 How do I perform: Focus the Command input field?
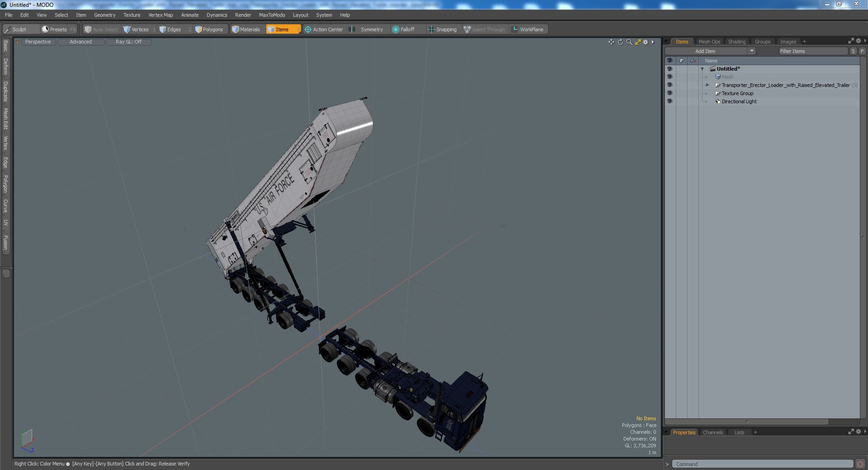pos(763,464)
